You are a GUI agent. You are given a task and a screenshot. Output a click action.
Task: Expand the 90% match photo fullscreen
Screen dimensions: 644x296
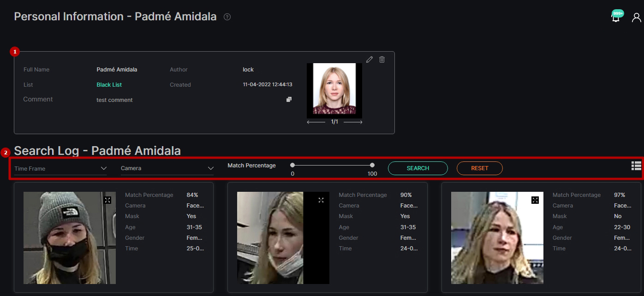[x=321, y=200]
